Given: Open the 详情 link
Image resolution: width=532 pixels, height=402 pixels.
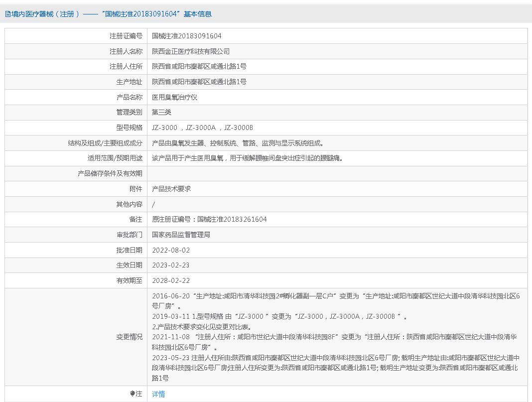Looking at the screenshot, I should [158, 394].
